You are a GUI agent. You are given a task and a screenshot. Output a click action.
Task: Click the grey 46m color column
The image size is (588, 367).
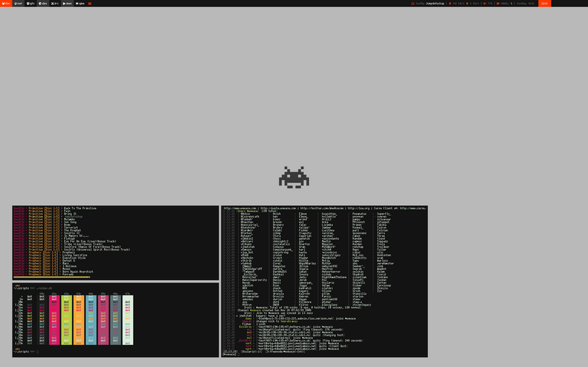[116, 320]
